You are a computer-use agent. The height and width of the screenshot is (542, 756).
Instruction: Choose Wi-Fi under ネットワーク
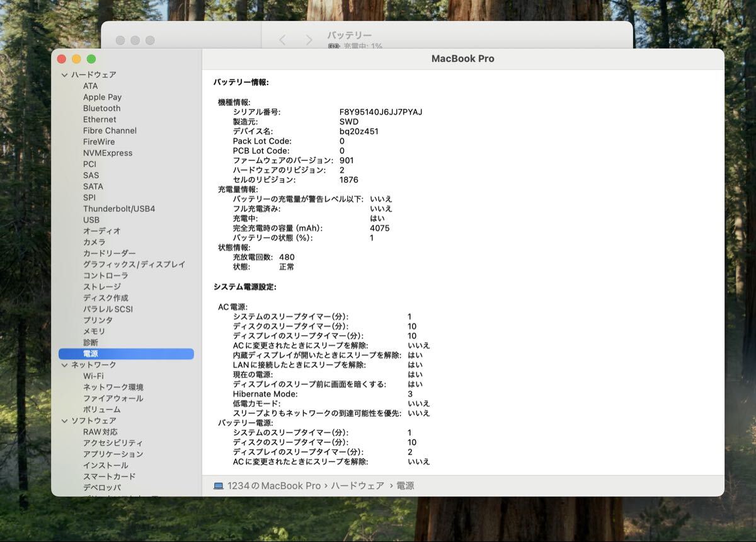[x=93, y=376]
